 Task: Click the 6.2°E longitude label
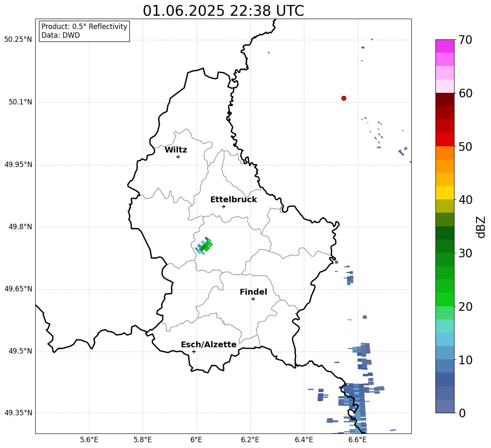click(x=250, y=440)
